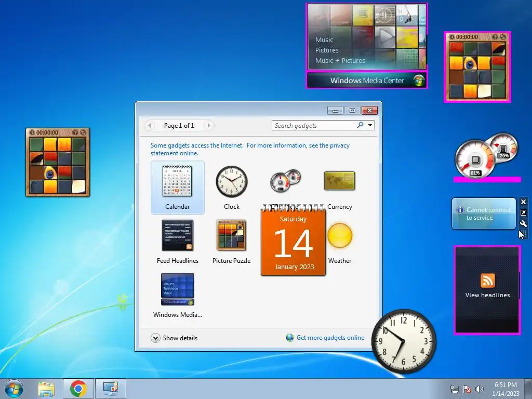Select the Weather sun icon in the gallery
The image size is (532, 399).
pyautogui.click(x=340, y=235)
